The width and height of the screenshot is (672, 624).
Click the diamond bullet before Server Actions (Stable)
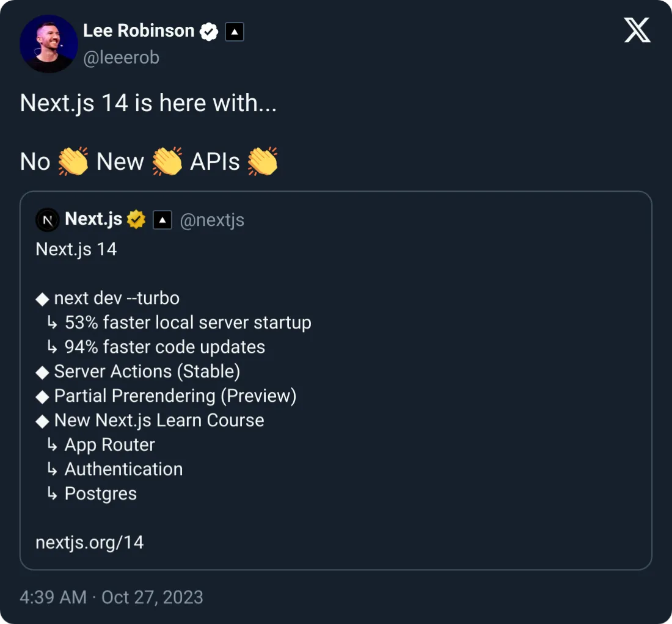[x=42, y=371]
